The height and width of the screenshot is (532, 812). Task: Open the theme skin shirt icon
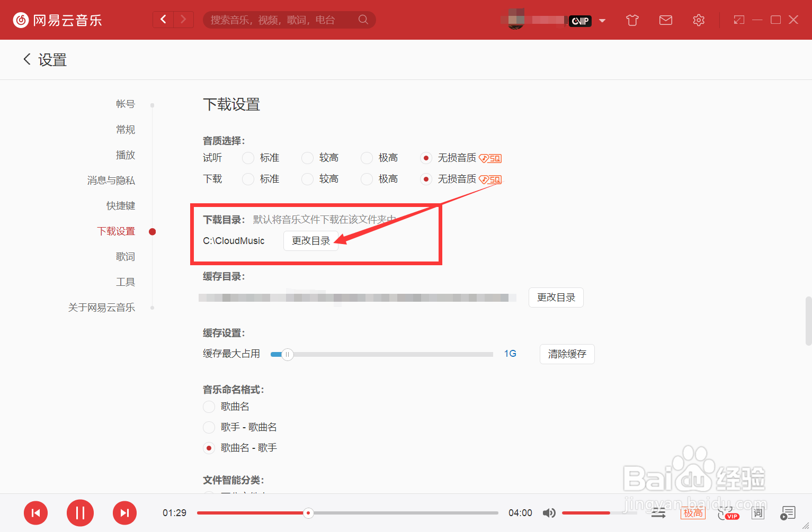[x=631, y=20]
